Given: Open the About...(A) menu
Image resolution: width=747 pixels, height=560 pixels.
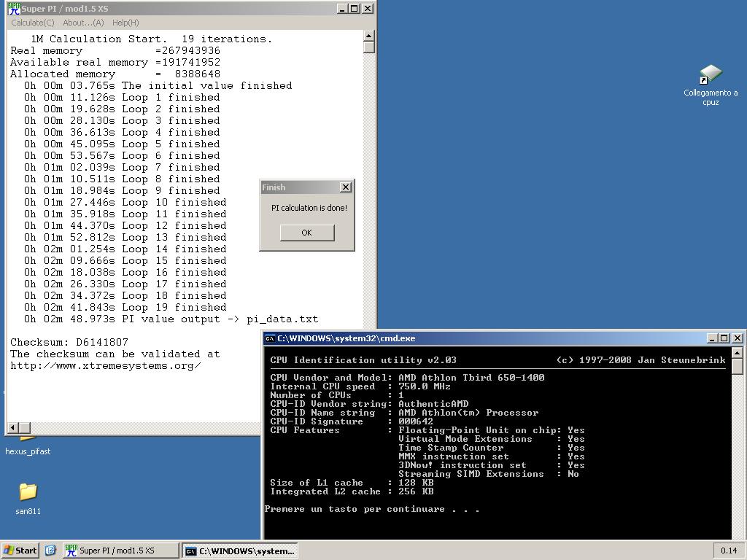Looking at the screenshot, I should [x=83, y=23].
